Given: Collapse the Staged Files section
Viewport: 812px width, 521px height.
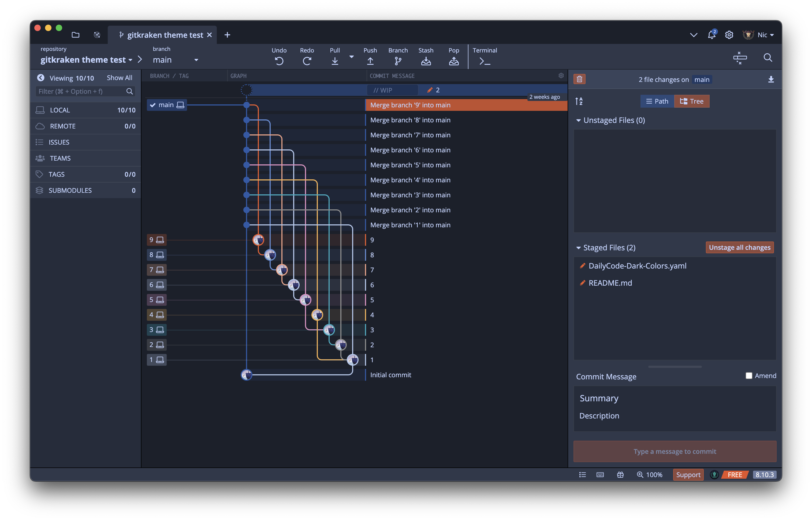Looking at the screenshot, I should tap(578, 248).
